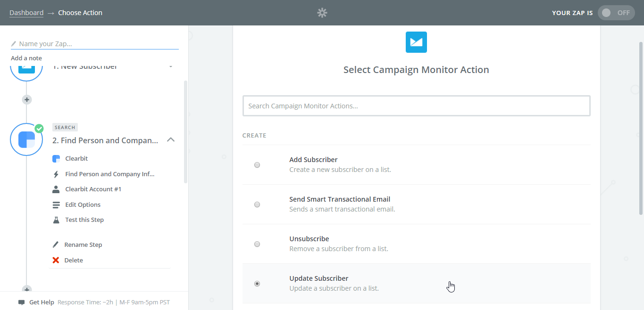644x310 pixels.
Task: Select the Update Subscriber radio button
Action: (x=257, y=284)
